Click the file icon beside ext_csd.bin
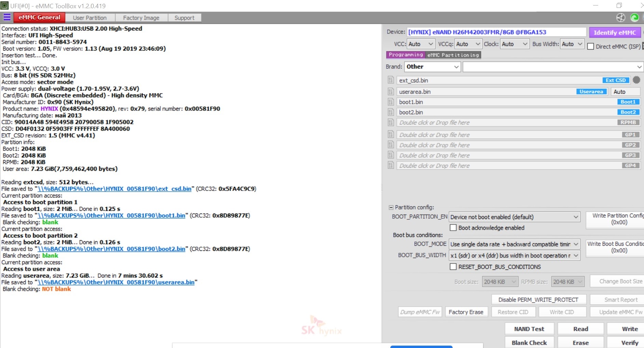Screen dimensions: 644x348 pyautogui.click(x=391, y=80)
